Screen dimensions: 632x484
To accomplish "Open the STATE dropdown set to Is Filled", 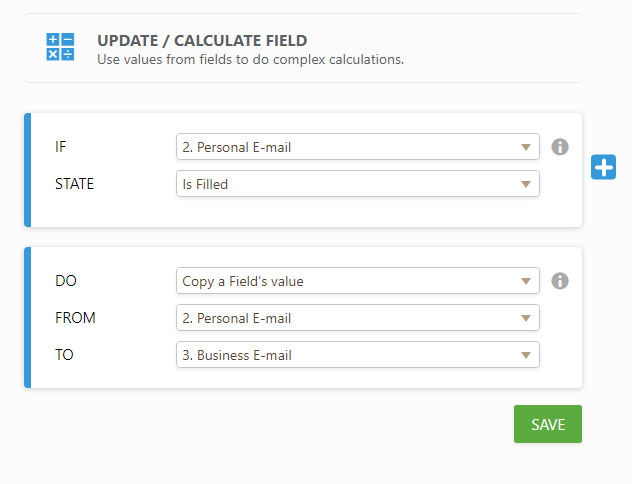I will [357, 184].
